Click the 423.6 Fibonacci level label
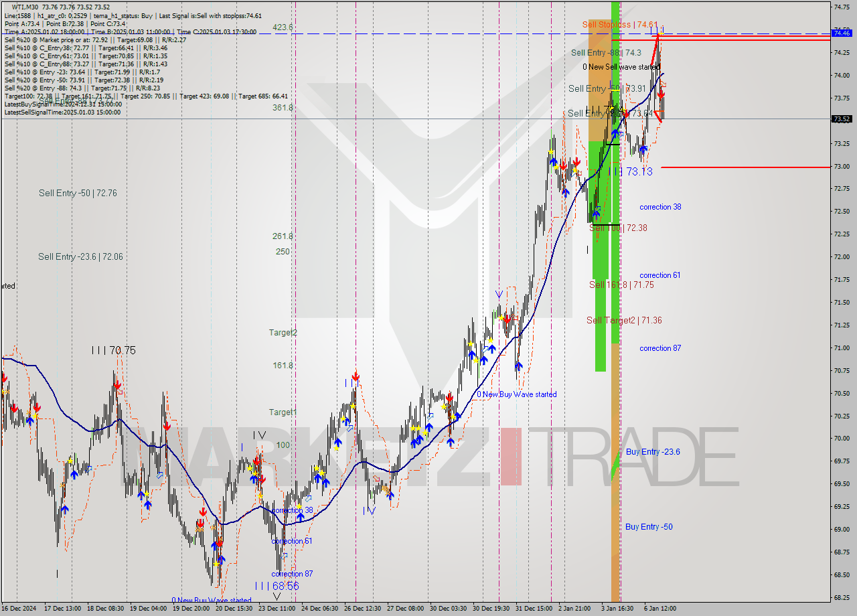 coord(283,27)
